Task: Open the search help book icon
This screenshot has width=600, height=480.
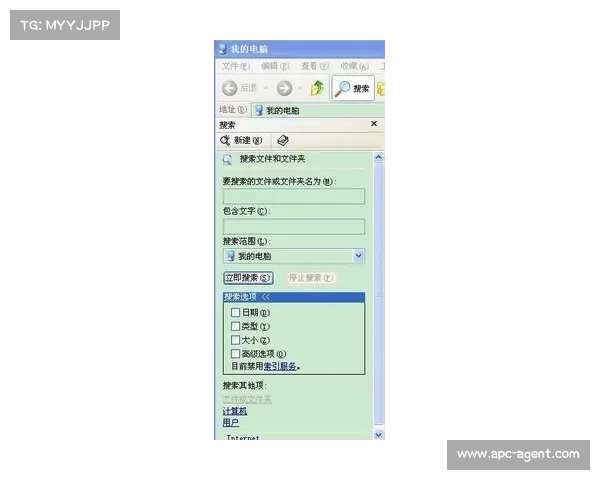Action: (x=283, y=140)
